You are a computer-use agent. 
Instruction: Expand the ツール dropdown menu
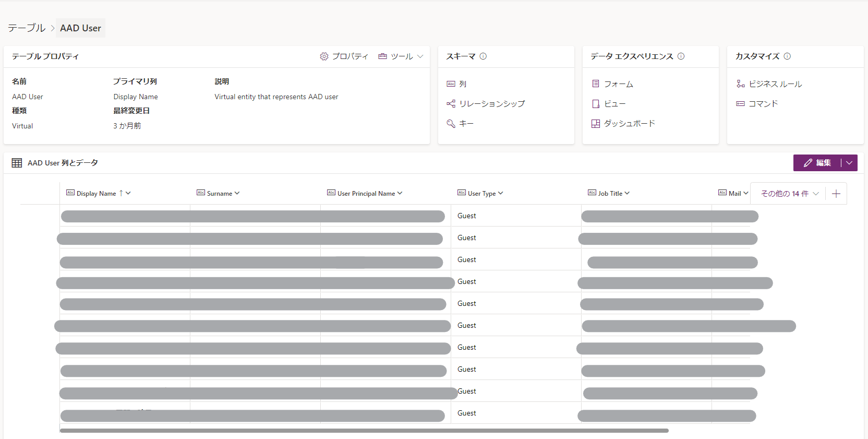[x=420, y=56]
